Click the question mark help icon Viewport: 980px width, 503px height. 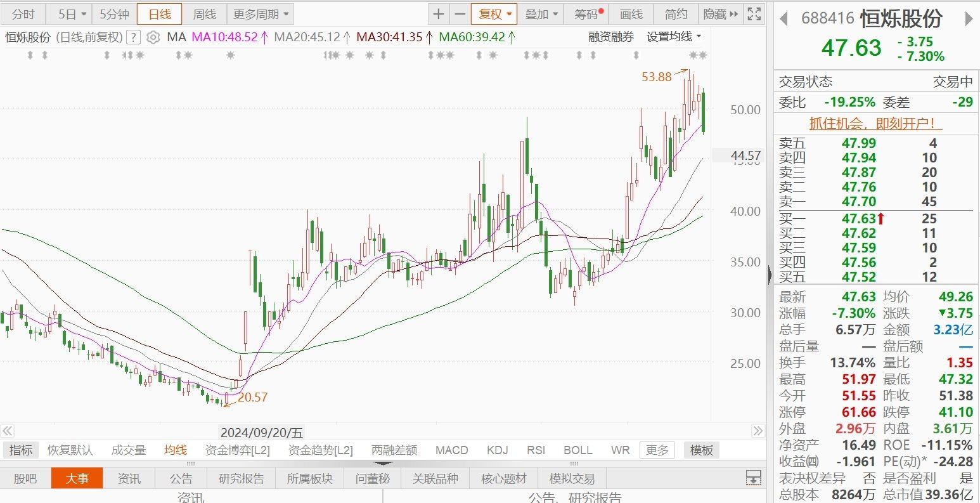[x=133, y=37]
